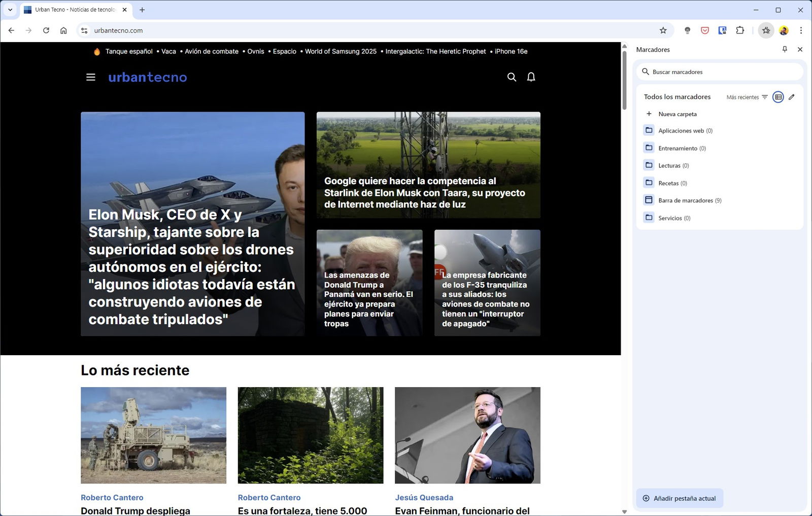Open first Roberto Cantero author link

tap(112, 498)
